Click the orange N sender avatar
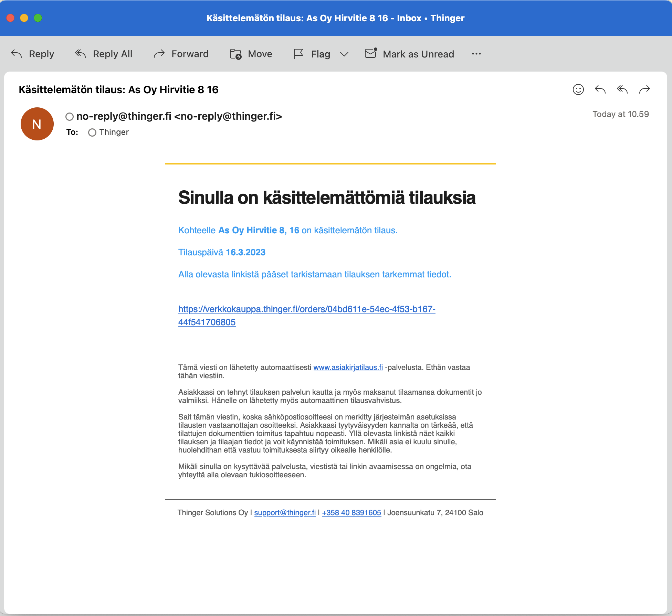Viewport: 672px width, 616px height. 37,124
